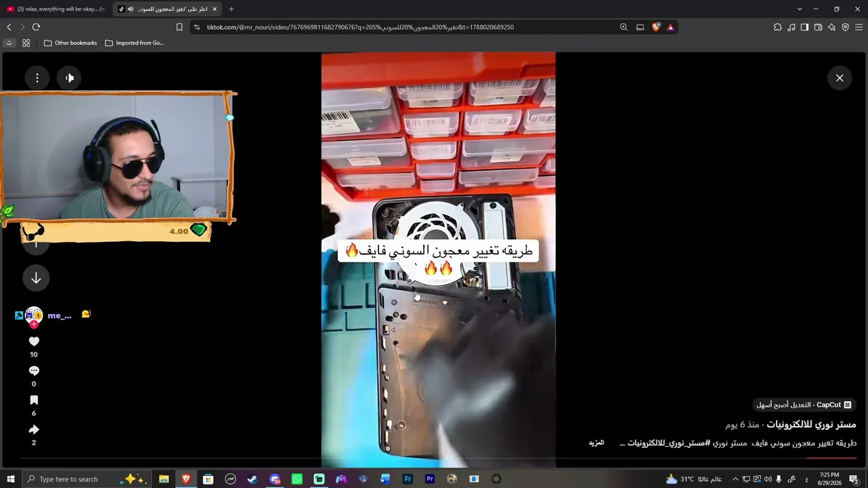Close the TikTok video viewer

tap(840, 78)
